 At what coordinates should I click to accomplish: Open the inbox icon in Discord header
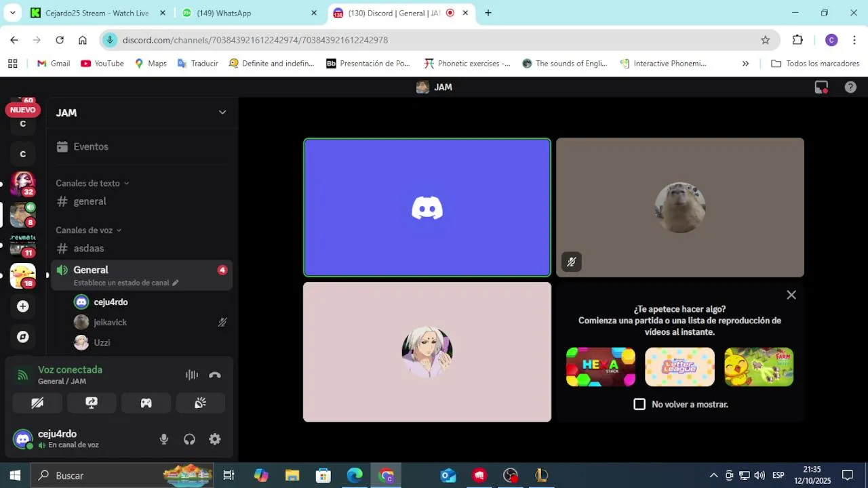821,87
